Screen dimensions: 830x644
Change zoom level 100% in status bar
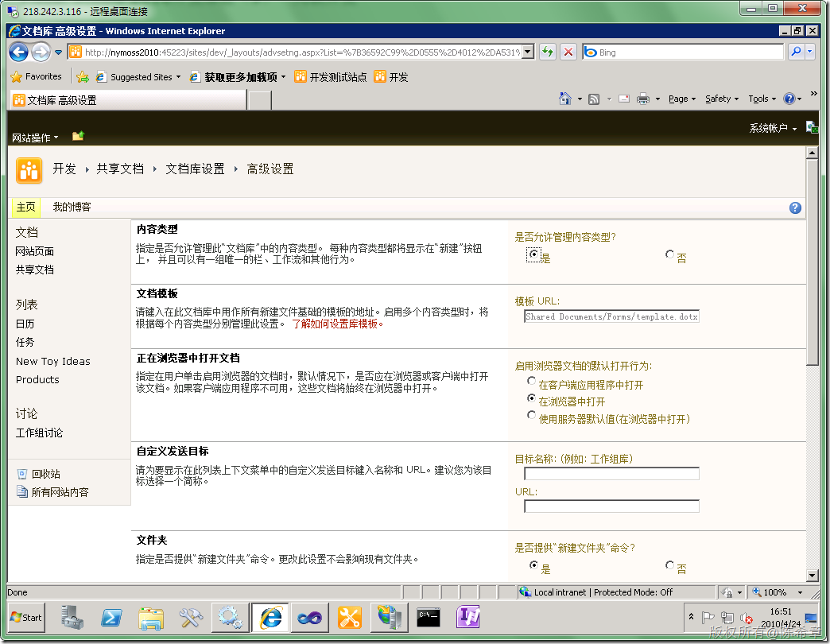(778, 592)
